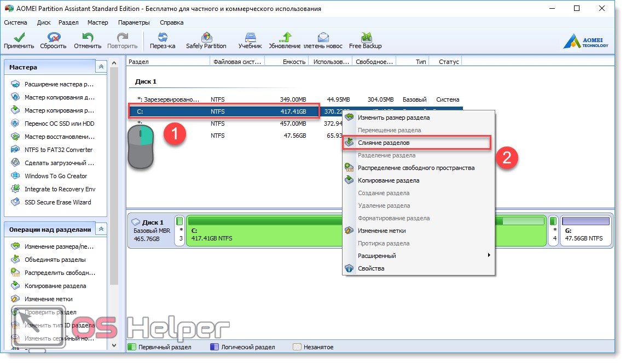Choose Изменить размер раздела menu entry
626x364 pixels.
click(x=393, y=118)
